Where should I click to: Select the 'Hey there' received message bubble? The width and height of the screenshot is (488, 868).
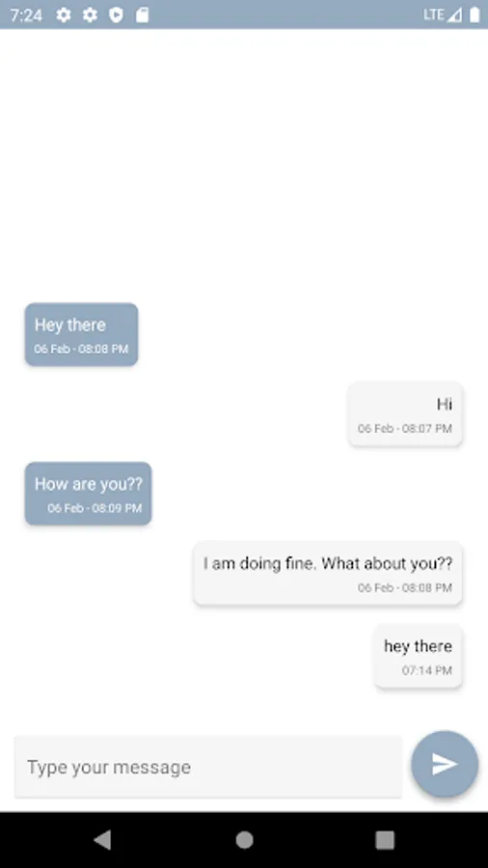click(81, 335)
